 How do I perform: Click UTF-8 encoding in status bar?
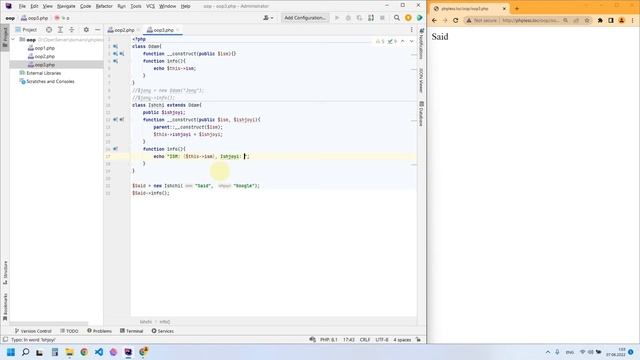[382, 340]
